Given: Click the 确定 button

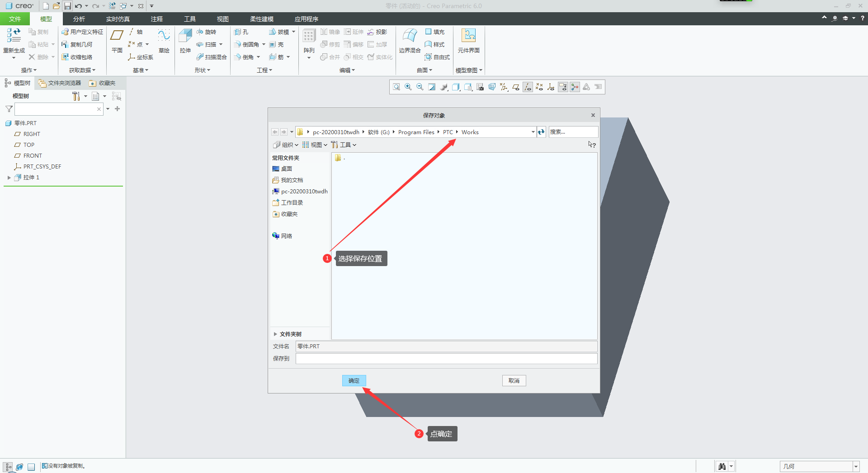Looking at the screenshot, I should (354, 381).
